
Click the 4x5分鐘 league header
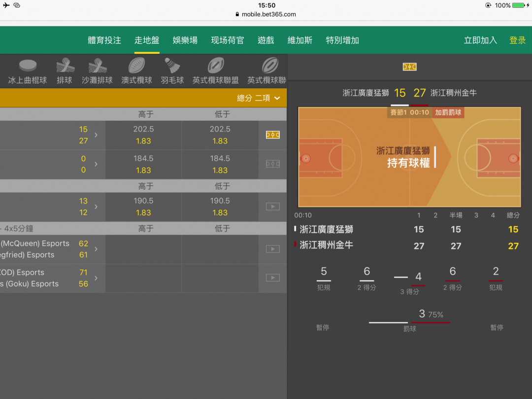click(x=19, y=229)
